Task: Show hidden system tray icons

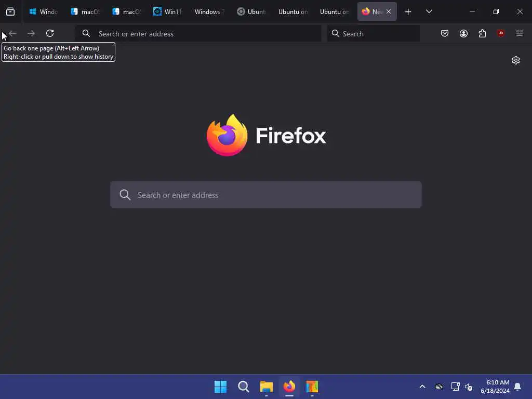Action: click(x=422, y=387)
